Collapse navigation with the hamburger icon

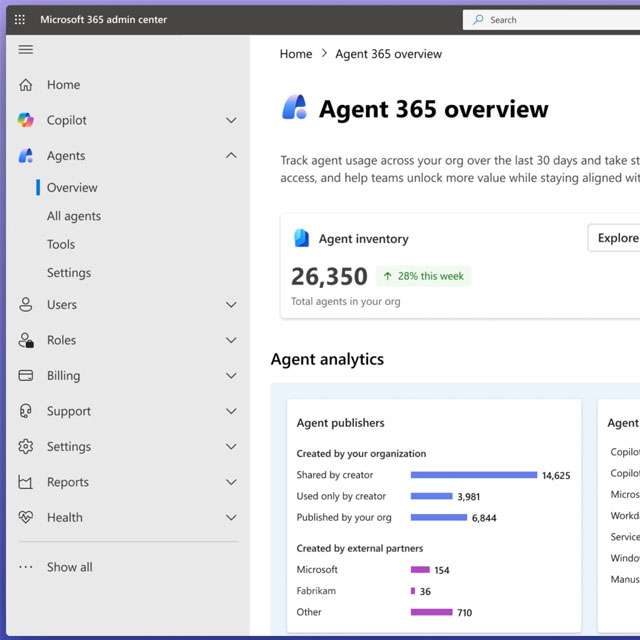click(x=26, y=49)
